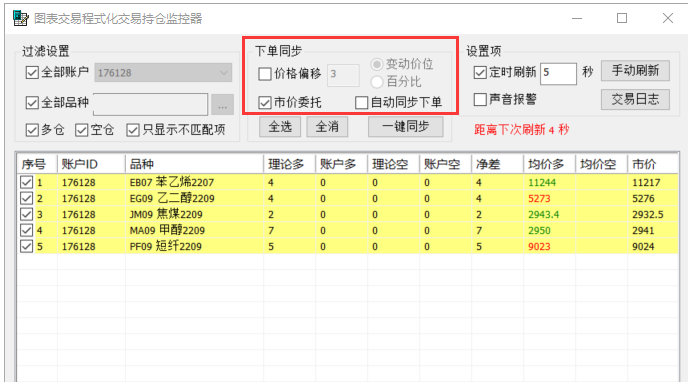This screenshot has width=688, height=382.
Task: Click market price 2932.5 cell
Action: (653, 214)
